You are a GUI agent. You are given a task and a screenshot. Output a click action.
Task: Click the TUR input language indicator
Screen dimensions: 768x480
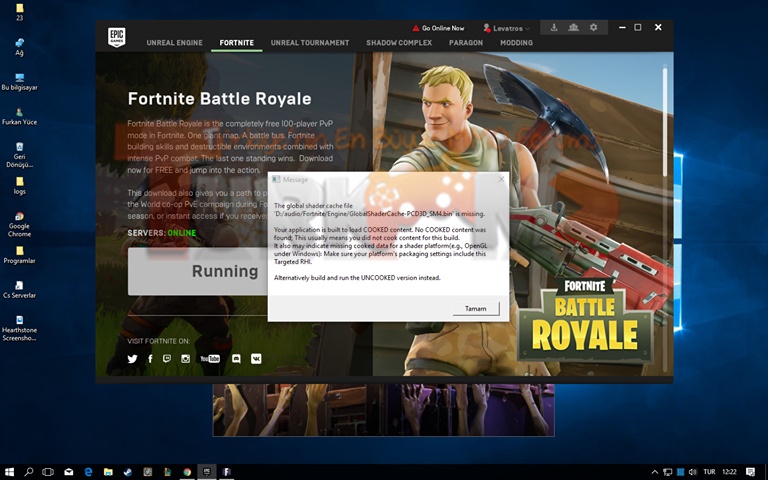pyautogui.click(x=709, y=472)
